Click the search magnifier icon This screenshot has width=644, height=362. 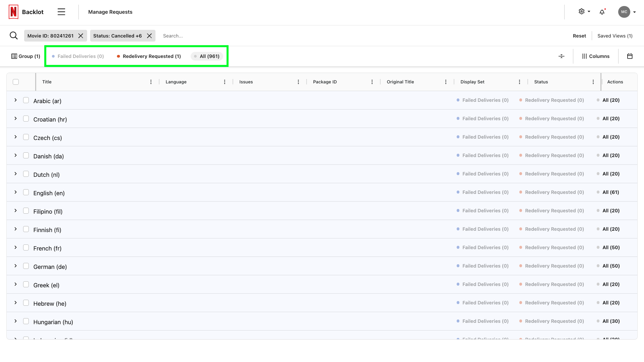tap(14, 35)
